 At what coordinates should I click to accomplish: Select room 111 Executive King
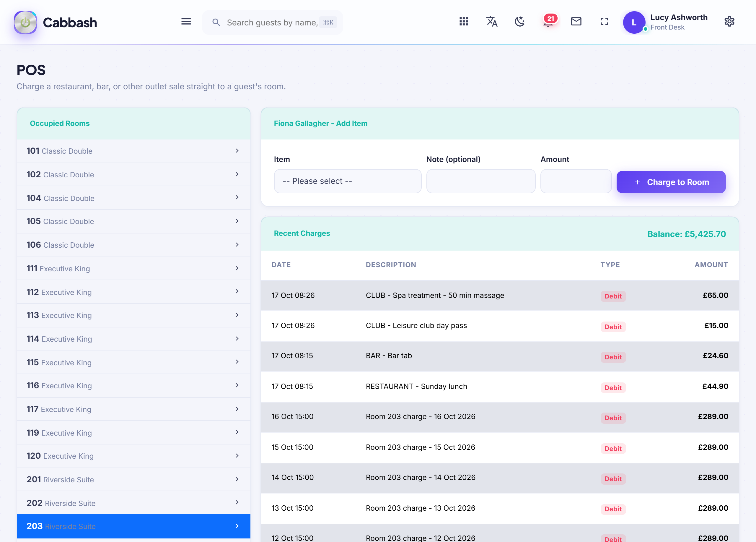[134, 269]
